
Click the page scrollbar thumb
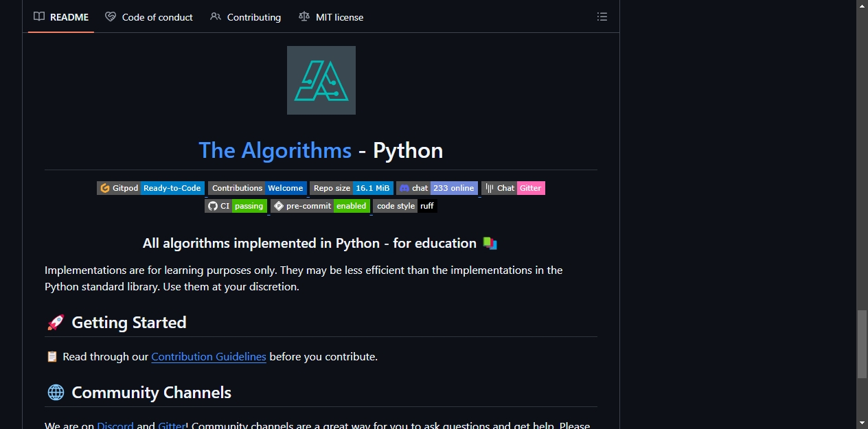click(862, 345)
